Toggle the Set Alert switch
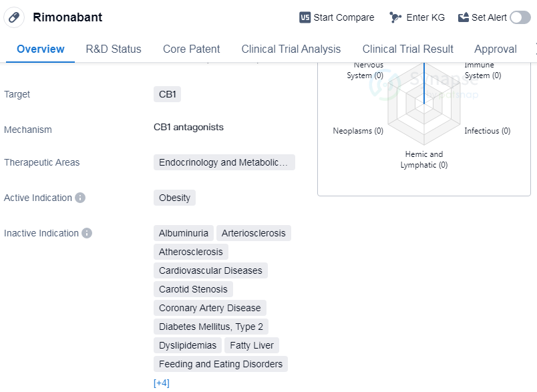The width and height of the screenshot is (537, 392). coord(520,17)
